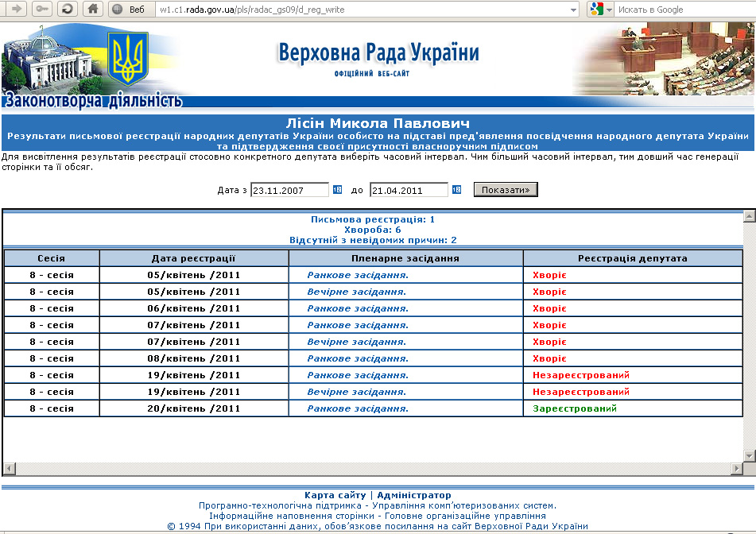The width and height of the screenshot is (756, 534).
Task: Focus the 'Искать в Google' search box
Action: point(680,10)
